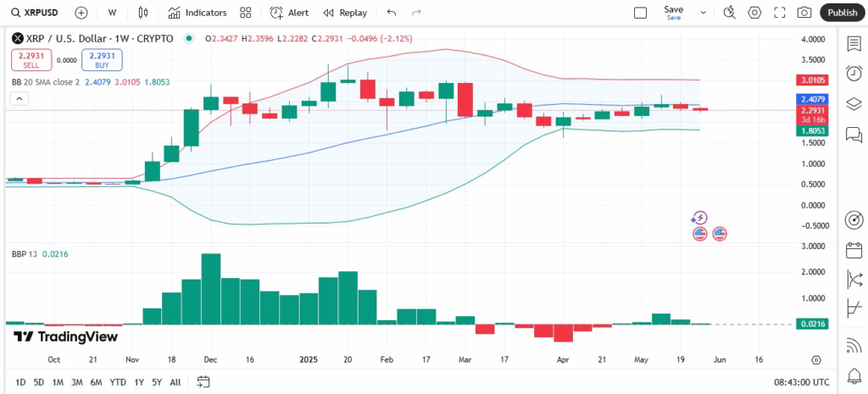This screenshot has width=868, height=394.
Task: Open the indicator templates grid icon
Action: point(245,12)
